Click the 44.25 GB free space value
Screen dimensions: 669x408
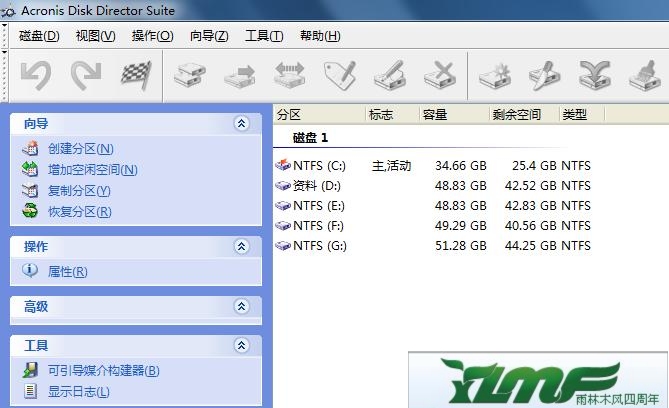531,245
